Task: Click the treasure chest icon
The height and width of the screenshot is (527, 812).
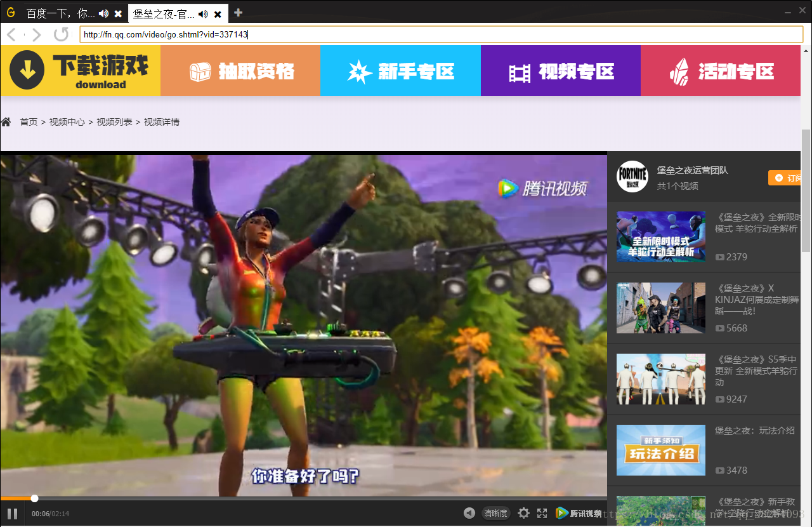Action: click(x=200, y=72)
